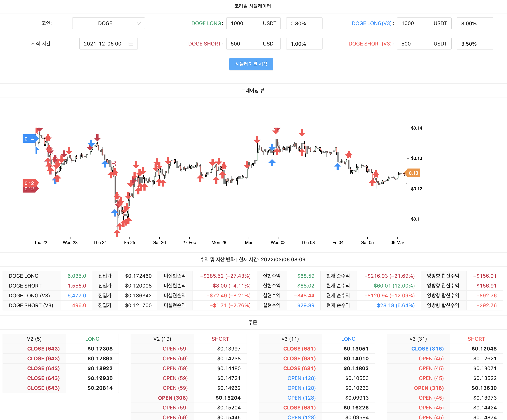Image resolution: width=507 pixels, height=420 pixels.
Task: Click the V2 (5) LONG orders header
Action: (34, 339)
